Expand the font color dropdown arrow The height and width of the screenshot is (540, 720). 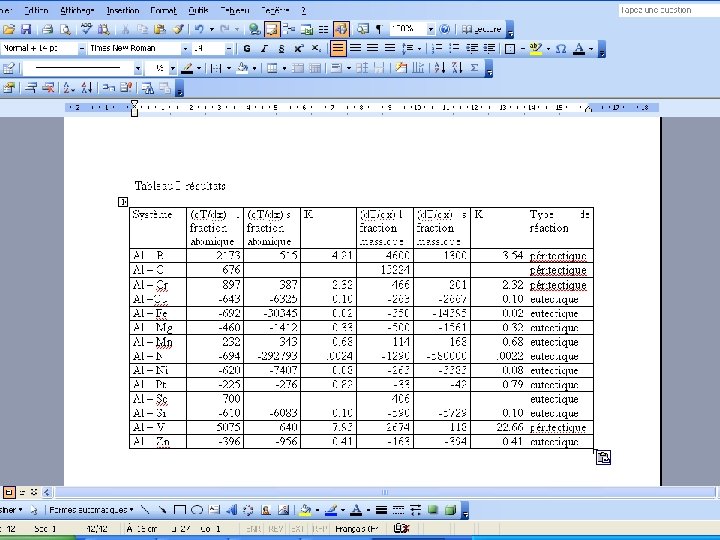[x=591, y=48]
